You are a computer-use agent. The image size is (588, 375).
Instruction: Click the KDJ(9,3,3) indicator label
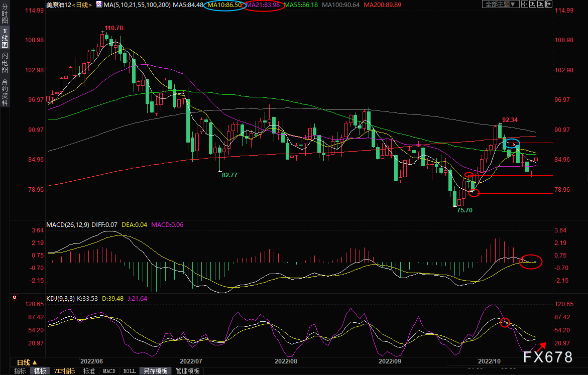pos(60,299)
